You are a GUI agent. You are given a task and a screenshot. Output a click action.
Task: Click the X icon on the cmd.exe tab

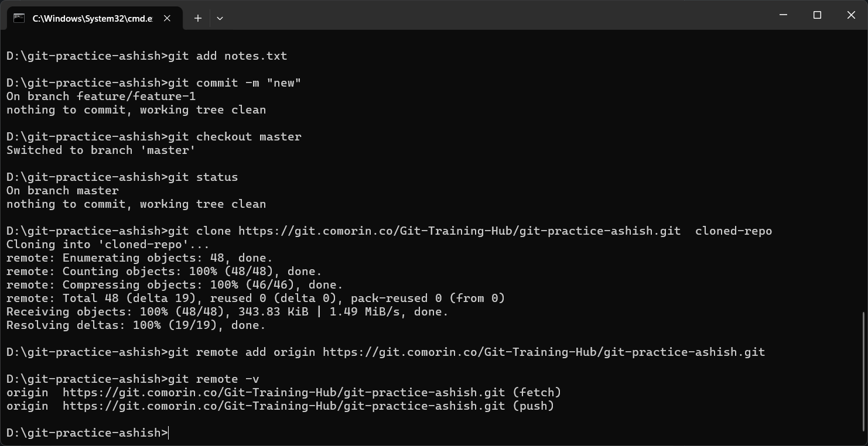[167, 18]
